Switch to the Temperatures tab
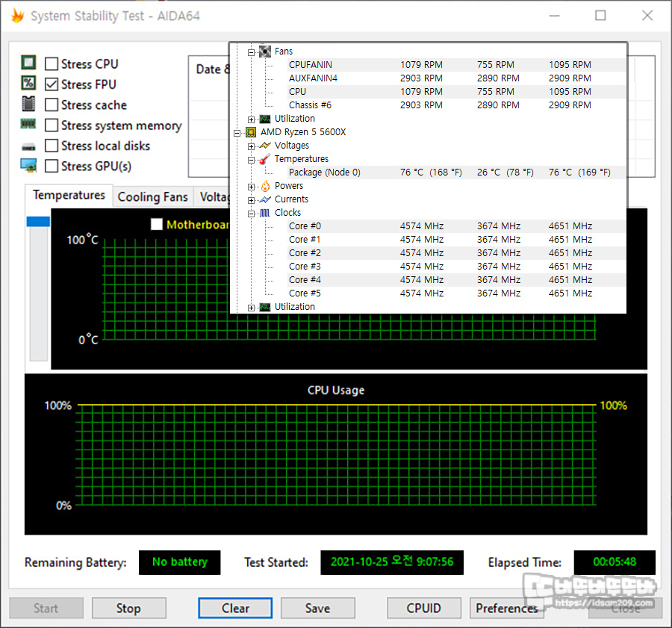 (x=69, y=196)
